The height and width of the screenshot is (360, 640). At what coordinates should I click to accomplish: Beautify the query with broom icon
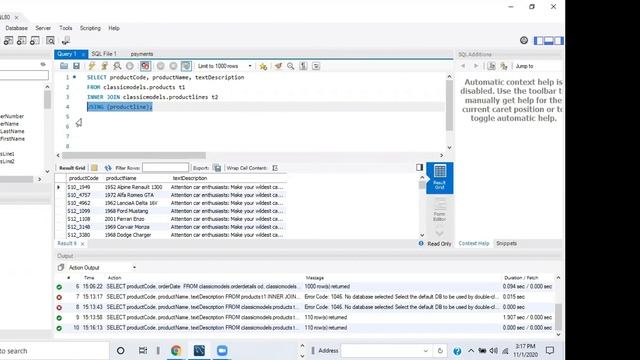click(x=278, y=66)
